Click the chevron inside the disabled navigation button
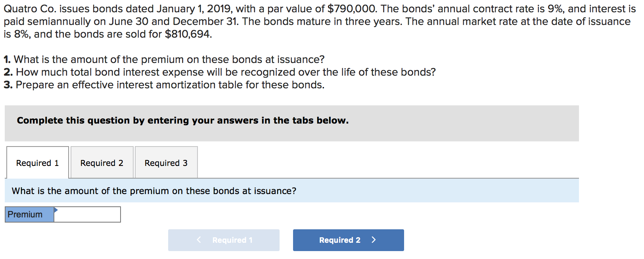The height and width of the screenshot is (259, 644). pos(199,240)
